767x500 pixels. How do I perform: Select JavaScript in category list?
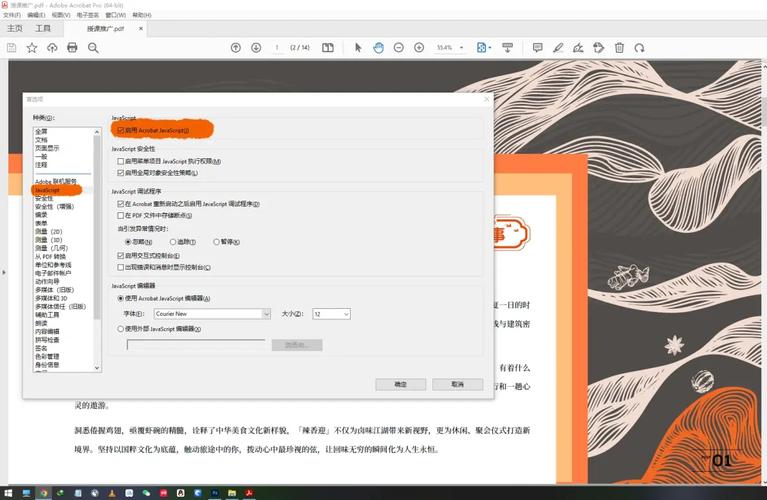pyautogui.click(x=47, y=190)
